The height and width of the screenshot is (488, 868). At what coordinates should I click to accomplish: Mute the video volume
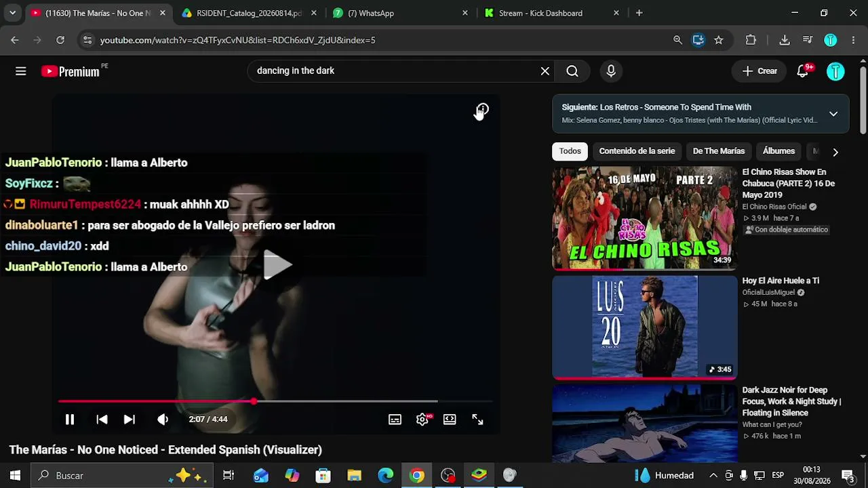click(163, 420)
